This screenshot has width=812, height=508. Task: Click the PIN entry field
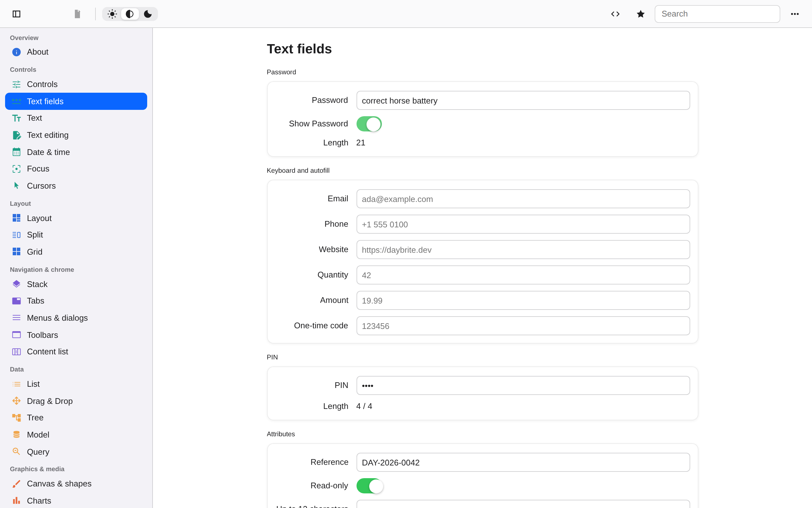[523, 385]
